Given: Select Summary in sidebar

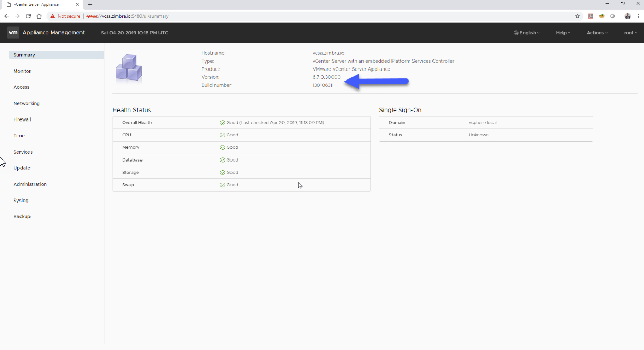Looking at the screenshot, I should (x=57, y=55).
